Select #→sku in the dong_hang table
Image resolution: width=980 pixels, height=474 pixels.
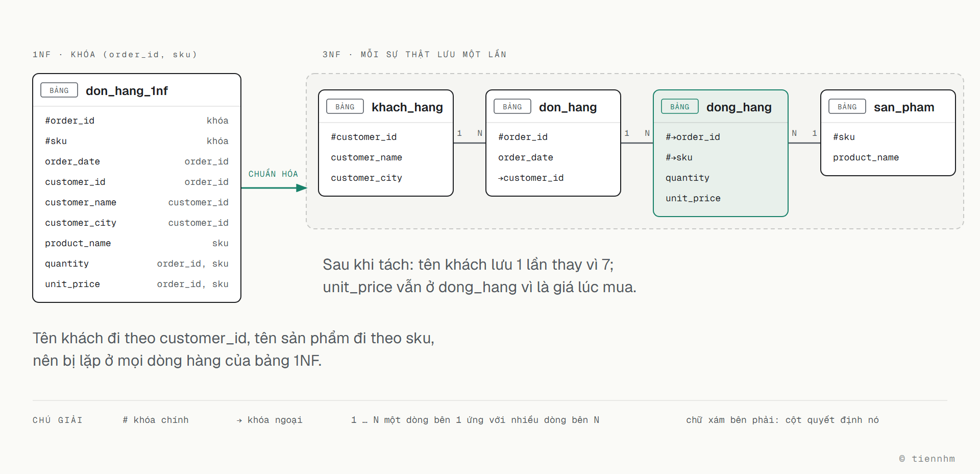pyautogui.click(x=679, y=157)
